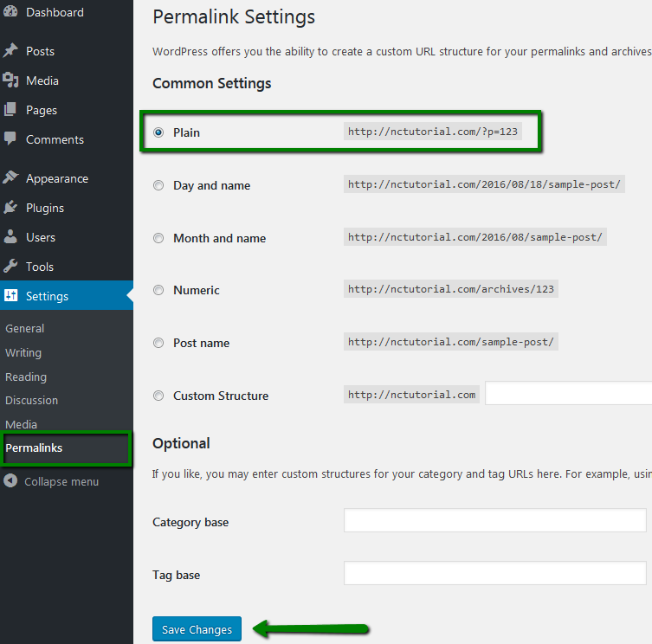Click the Comments speech bubble icon
This screenshot has height=644, width=652.
click(10, 139)
